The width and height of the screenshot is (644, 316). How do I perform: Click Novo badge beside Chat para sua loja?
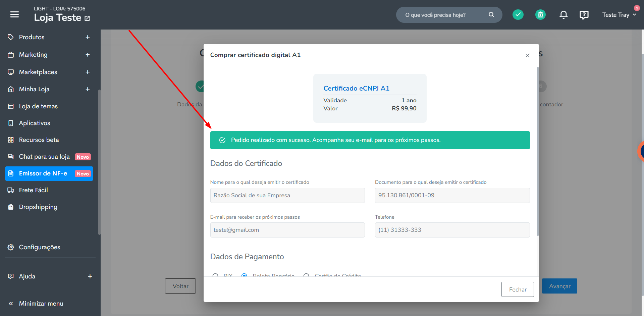[x=83, y=157]
